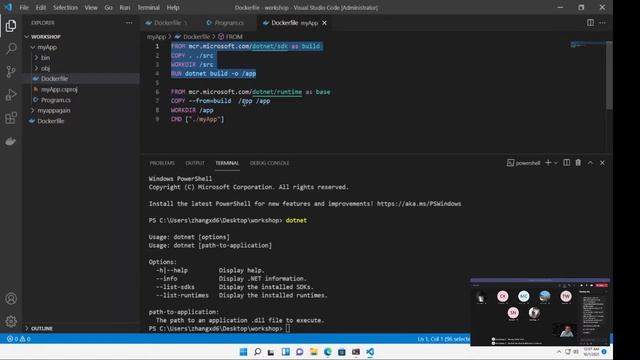The height and width of the screenshot is (360, 640).
Task: Close the Dockerfile myApp tab
Action: [x=324, y=23]
